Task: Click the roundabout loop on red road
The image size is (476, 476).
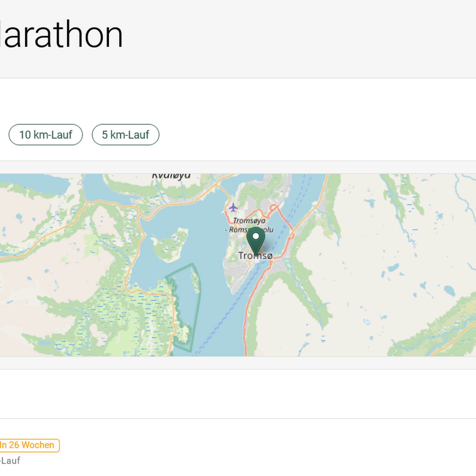Action: coord(274,208)
